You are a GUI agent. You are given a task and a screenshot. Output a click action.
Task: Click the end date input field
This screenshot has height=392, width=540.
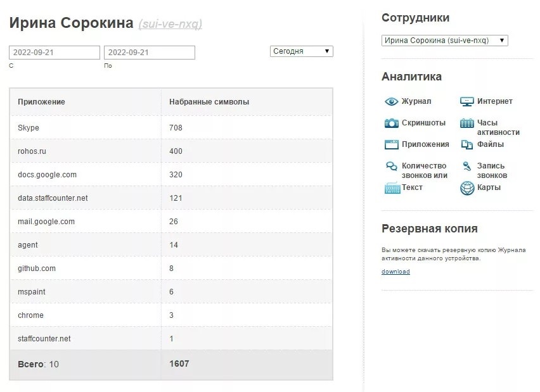point(150,53)
